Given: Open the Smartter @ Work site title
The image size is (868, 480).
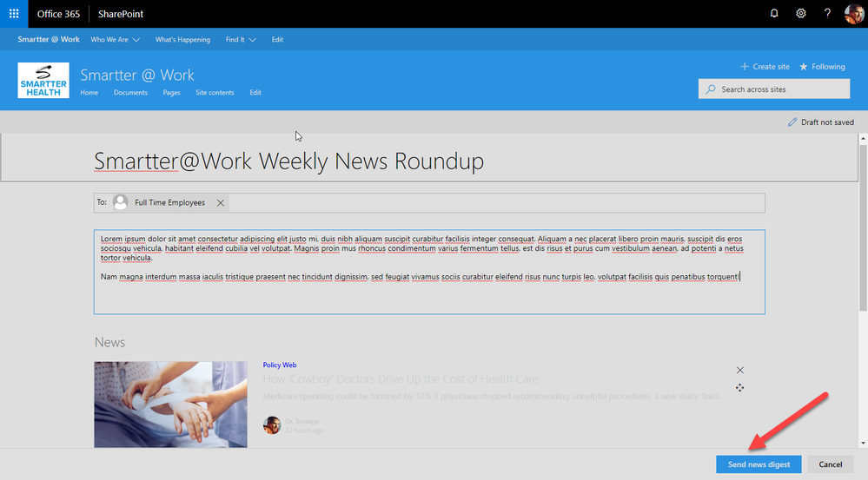Looking at the screenshot, I should tap(137, 75).
